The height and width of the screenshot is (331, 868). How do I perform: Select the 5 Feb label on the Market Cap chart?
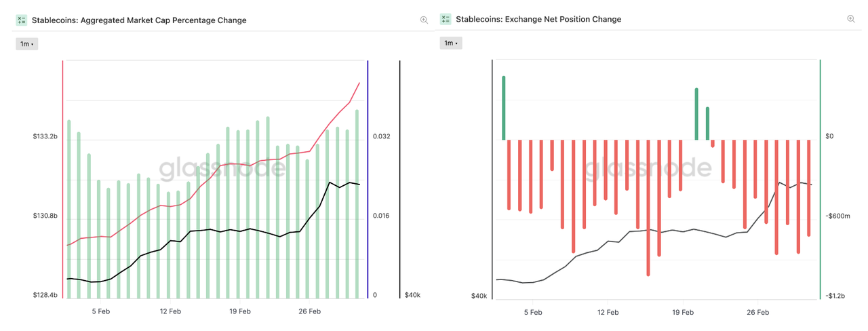[x=100, y=312]
